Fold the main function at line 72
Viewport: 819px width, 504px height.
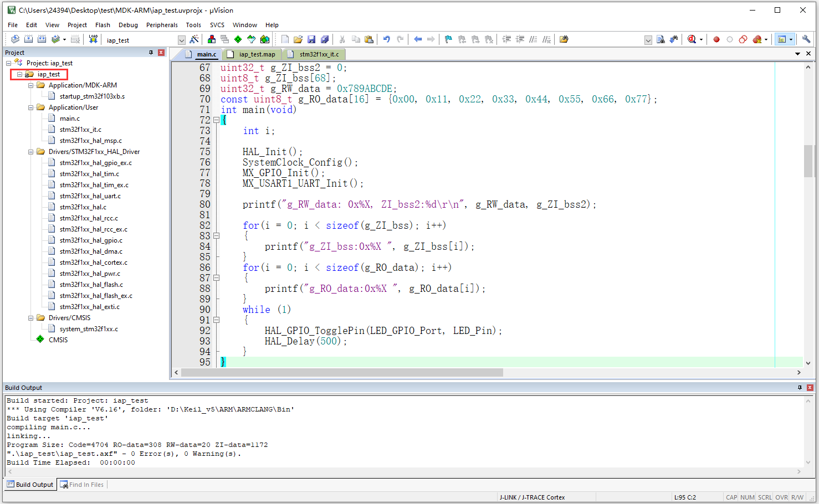[x=217, y=120]
